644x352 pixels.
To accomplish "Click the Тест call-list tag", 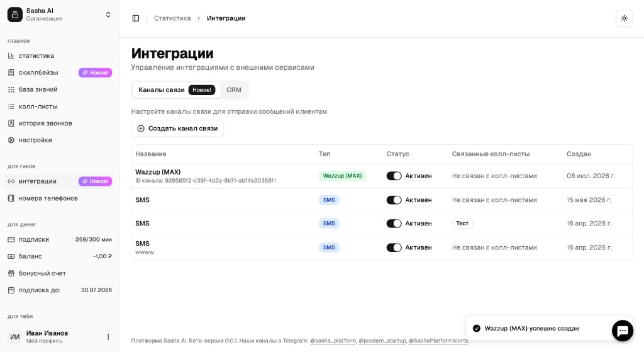I will [462, 224].
